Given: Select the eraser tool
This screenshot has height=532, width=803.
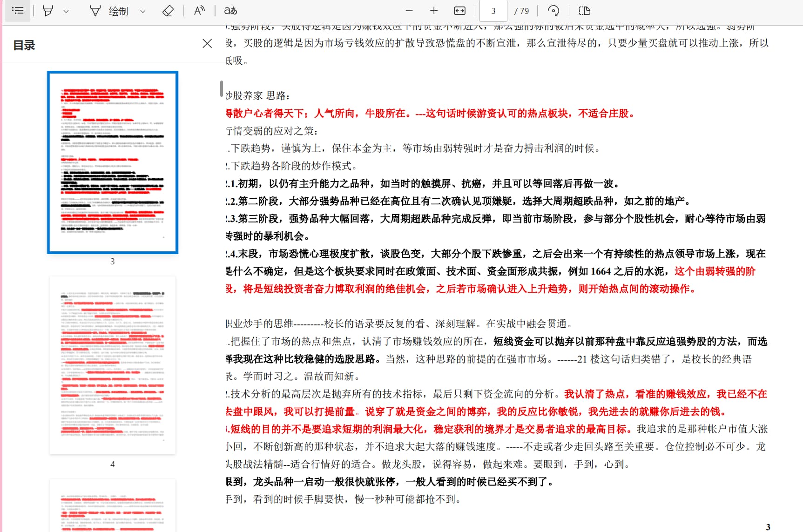Looking at the screenshot, I should click(x=168, y=11).
